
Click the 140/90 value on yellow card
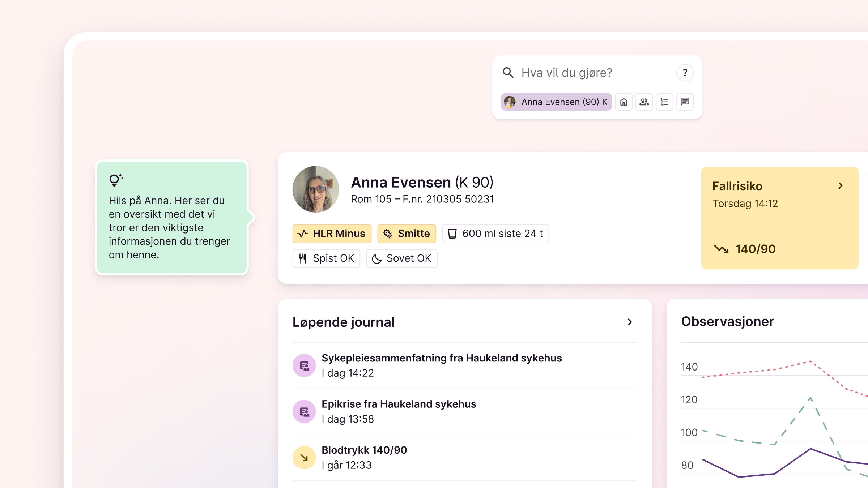(756, 249)
